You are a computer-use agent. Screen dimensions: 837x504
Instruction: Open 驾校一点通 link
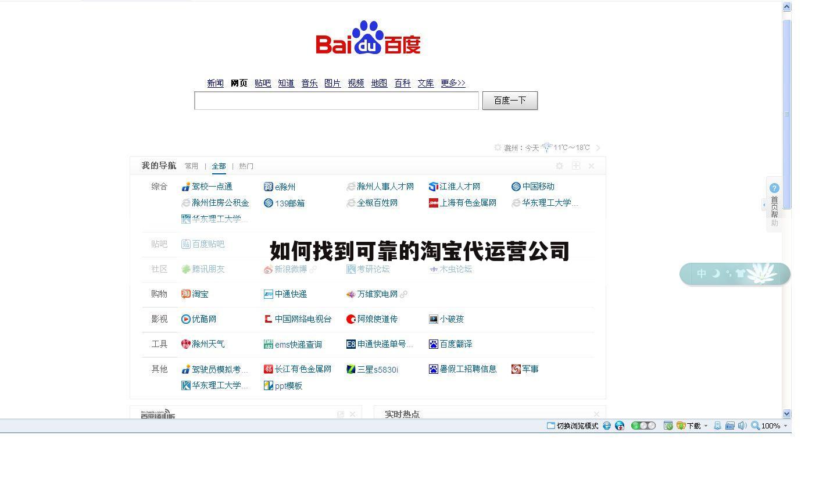[x=212, y=187]
